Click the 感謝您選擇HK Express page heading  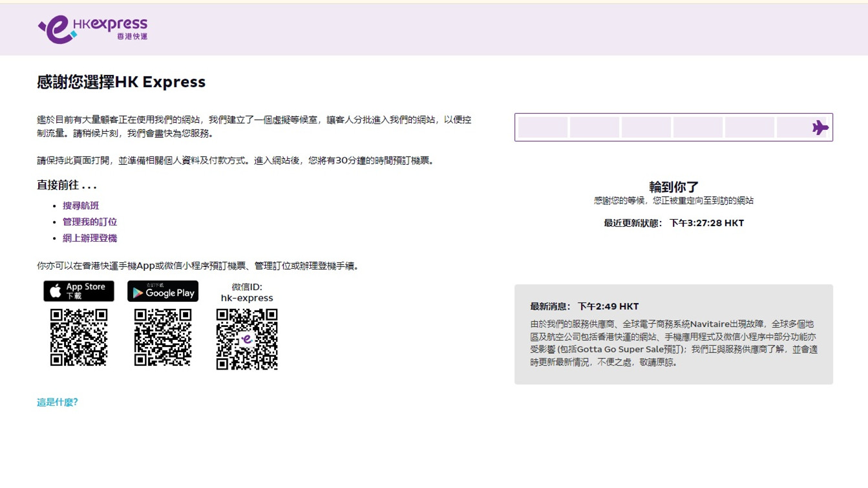tap(122, 82)
